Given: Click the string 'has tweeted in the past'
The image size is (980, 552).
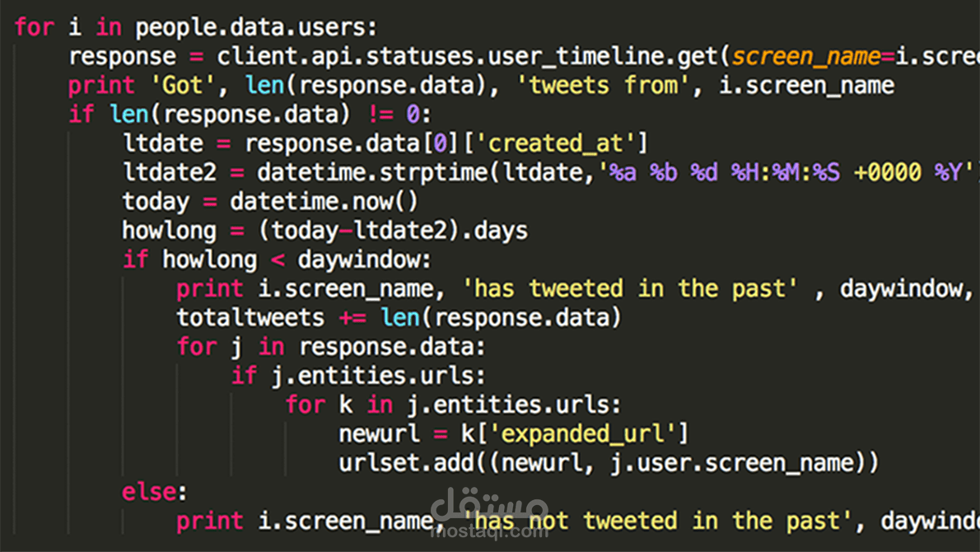Looking at the screenshot, I should [x=630, y=289].
